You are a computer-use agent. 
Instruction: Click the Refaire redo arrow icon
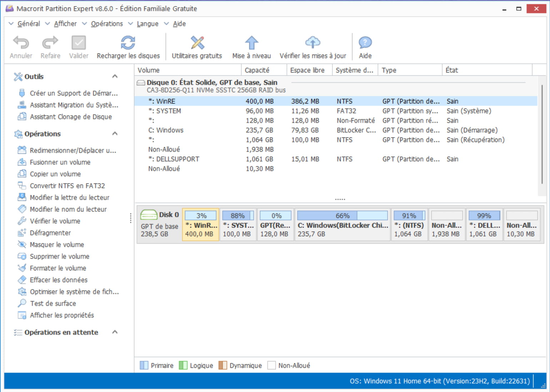point(50,43)
